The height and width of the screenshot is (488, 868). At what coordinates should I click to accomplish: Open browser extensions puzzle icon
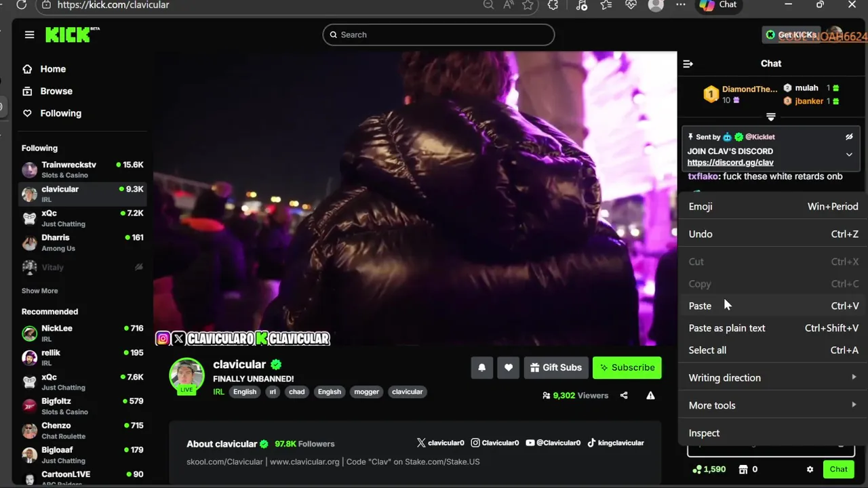(x=553, y=5)
